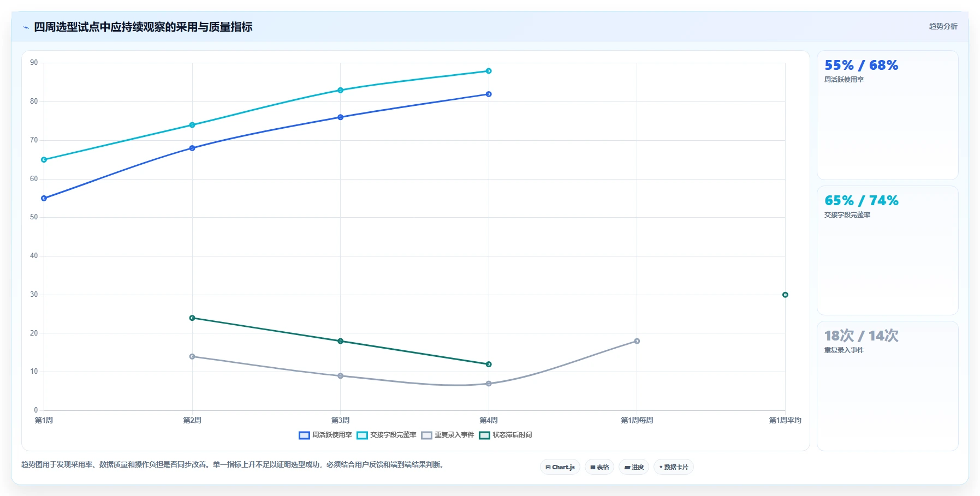
Task: Toggle the 周活跃使用率 legend series
Action: [325, 435]
